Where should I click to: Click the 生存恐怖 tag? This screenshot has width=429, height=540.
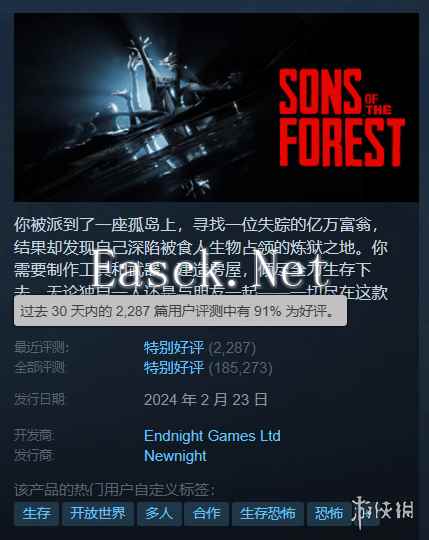click(268, 513)
